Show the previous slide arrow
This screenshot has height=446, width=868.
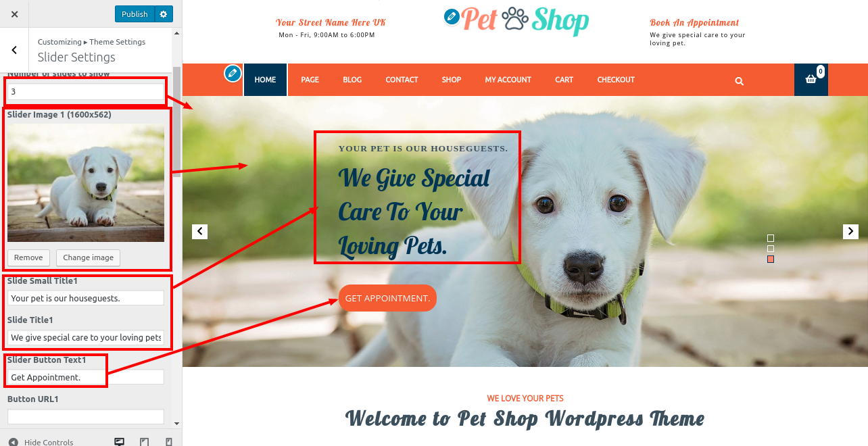[x=199, y=231]
